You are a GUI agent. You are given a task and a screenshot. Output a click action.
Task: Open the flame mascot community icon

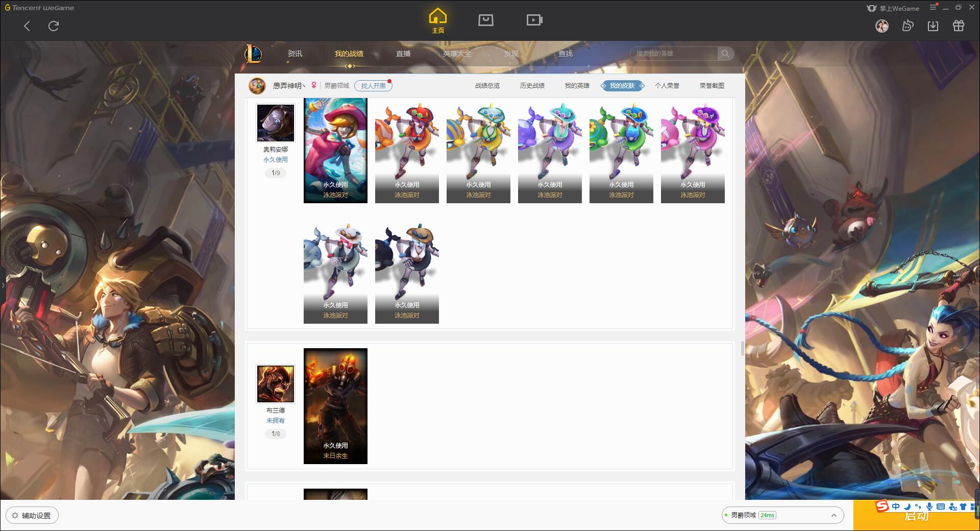point(908,26)
